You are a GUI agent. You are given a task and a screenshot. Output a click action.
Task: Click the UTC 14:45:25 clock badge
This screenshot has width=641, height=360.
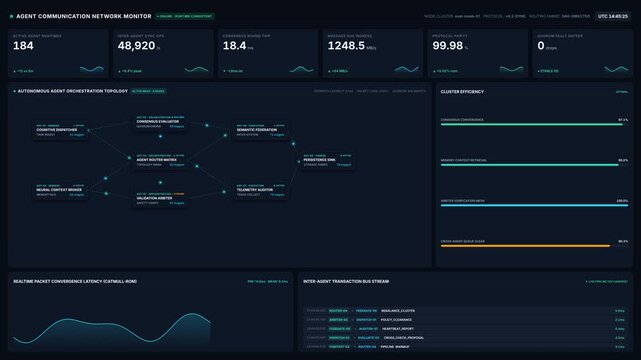[x=612, y=16]
